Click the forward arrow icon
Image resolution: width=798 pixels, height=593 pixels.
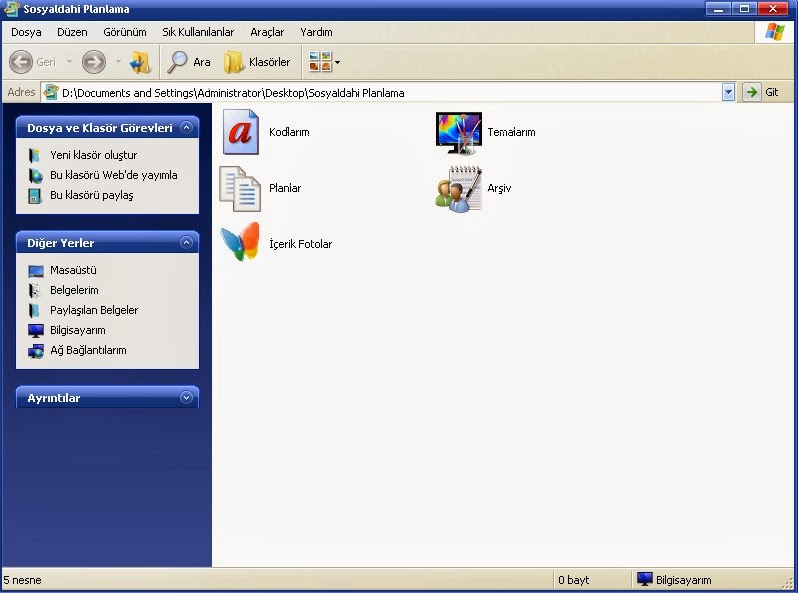94,62
